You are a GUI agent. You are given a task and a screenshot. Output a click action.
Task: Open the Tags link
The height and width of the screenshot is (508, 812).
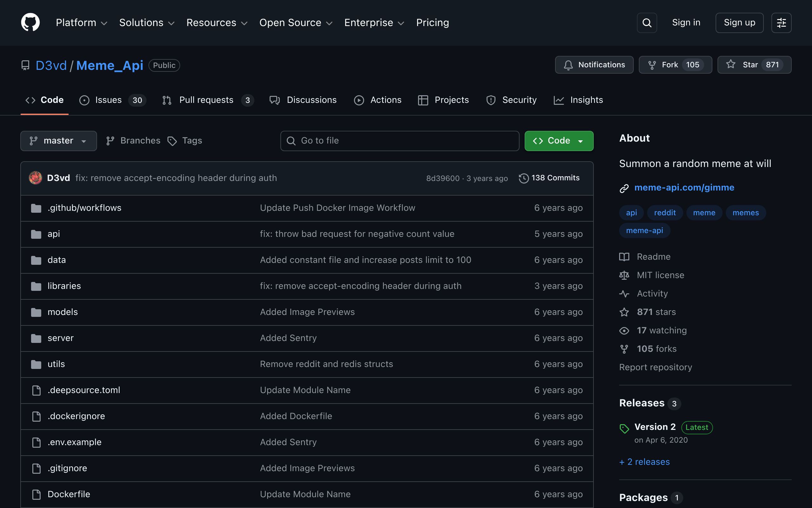point(185,140)
